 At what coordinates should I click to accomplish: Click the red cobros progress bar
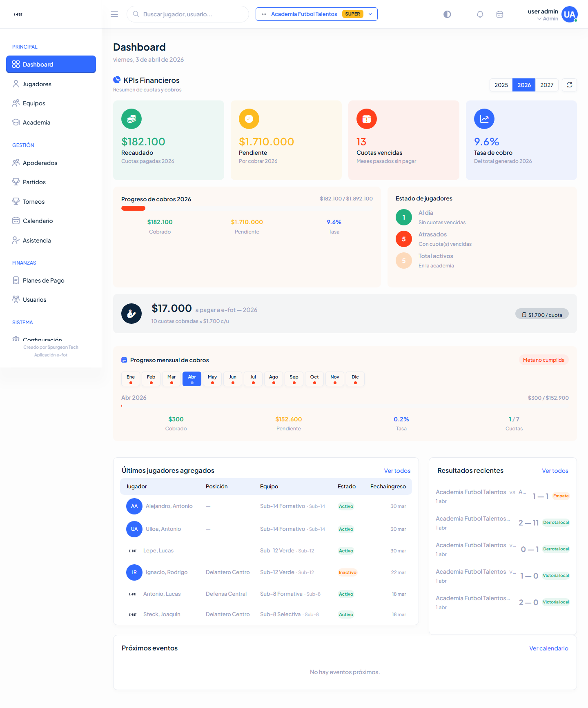[133, 208]
